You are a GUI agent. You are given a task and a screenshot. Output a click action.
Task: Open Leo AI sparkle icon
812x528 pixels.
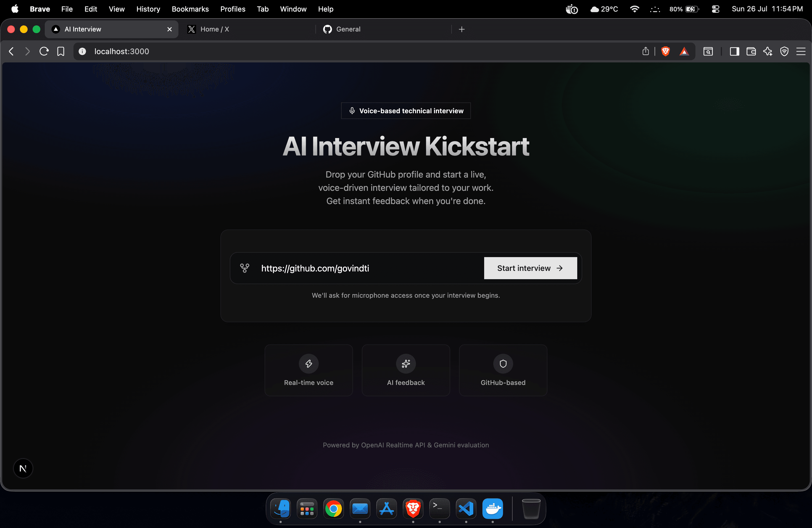(x=768, y=52)
